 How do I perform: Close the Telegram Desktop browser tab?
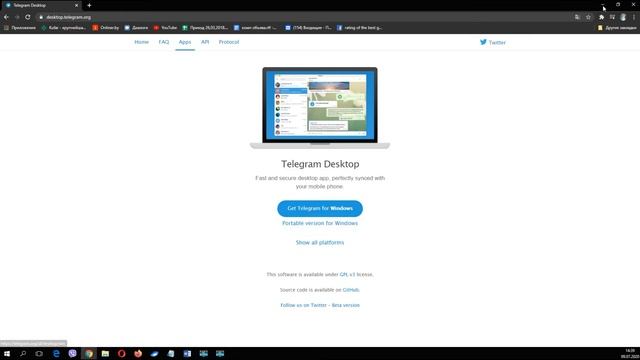(x=76, y=5)
